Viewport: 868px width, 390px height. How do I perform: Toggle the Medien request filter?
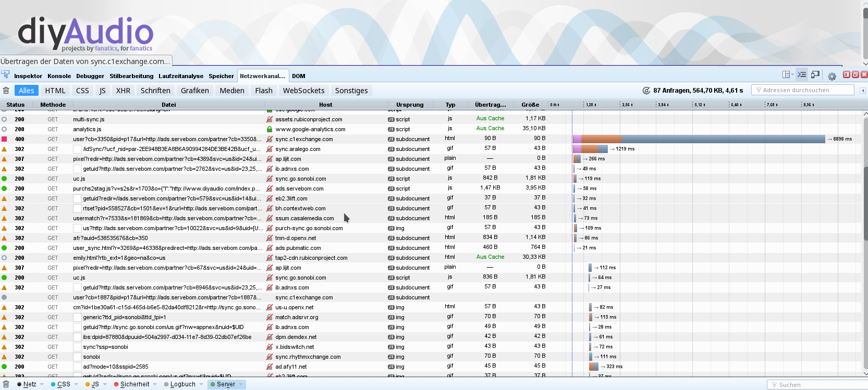232,91
